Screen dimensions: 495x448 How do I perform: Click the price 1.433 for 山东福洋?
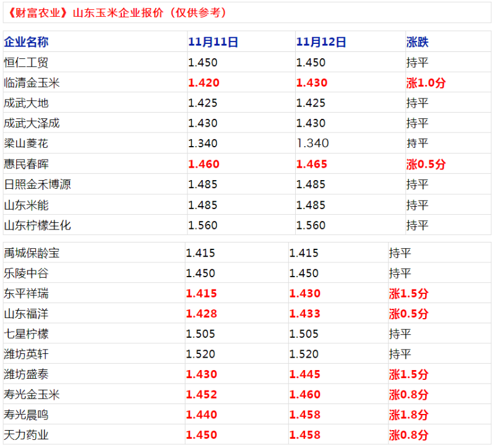click(304, 314)
